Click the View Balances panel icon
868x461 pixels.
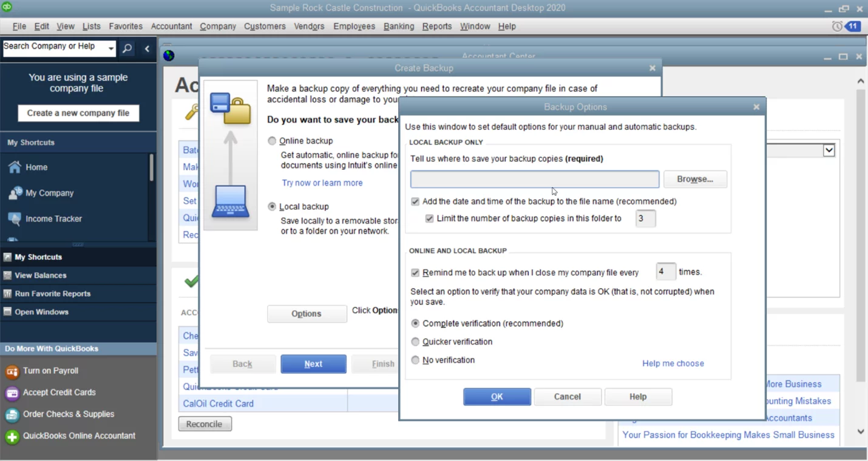7,275
